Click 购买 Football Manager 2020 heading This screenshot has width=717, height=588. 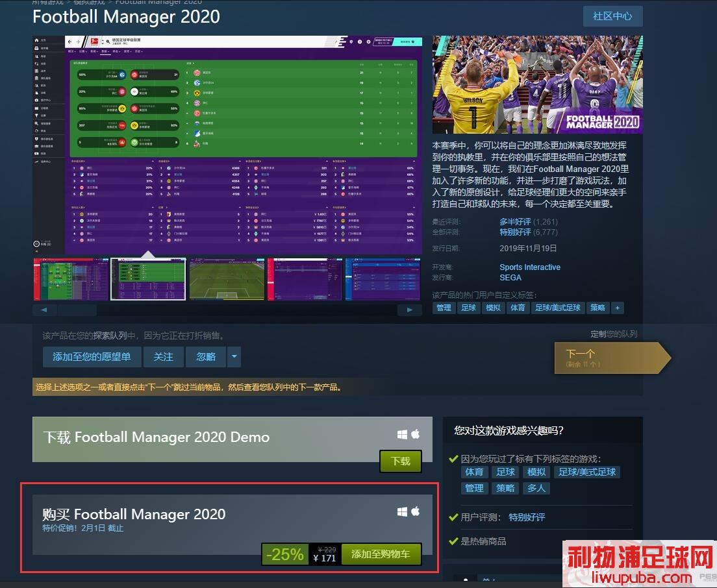coord(134,515)
